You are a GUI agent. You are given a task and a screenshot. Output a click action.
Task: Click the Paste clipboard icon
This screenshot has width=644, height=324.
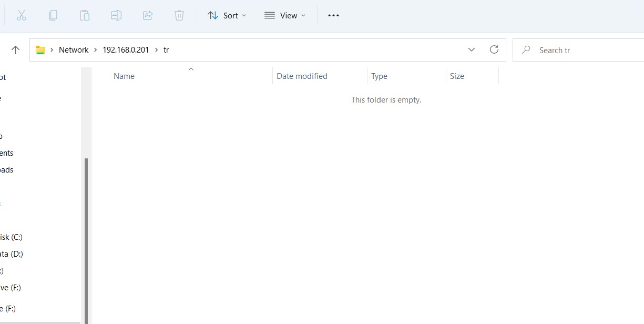(x=85, y=16)
